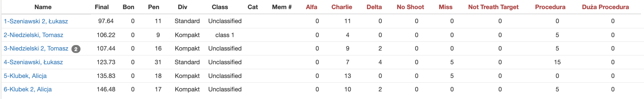This screenshot has width=644, height=99.
Task: Sort by the Final column header
Action: [x=102, y=7]
